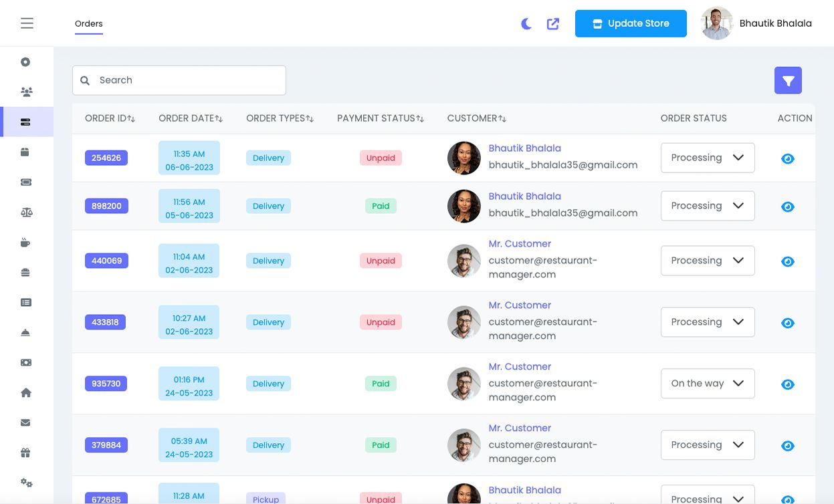Open the external link icon in header
834x504 pixels.
coord(553,24)
